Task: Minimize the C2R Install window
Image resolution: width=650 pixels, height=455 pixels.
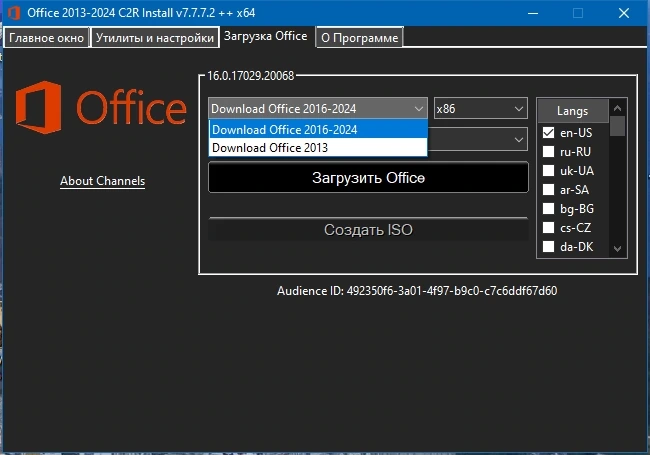Action: pyautogui.click(x=533, y=13)
